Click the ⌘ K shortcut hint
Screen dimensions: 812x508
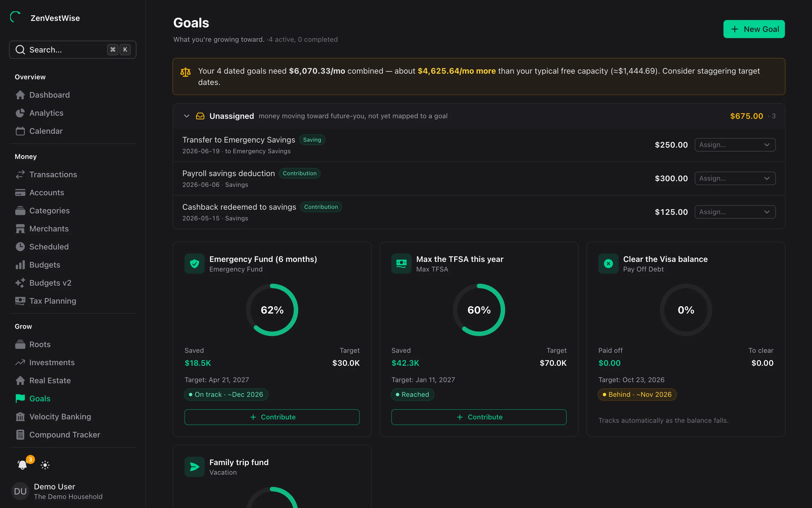click(x=119, y=50)
